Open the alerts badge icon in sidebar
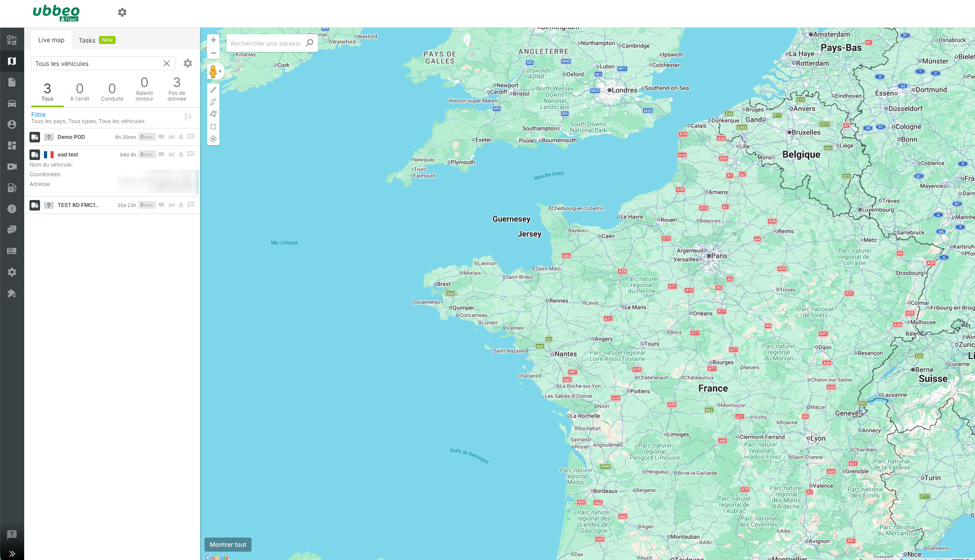The height and width of the screenshot is (560, 975). 12,209
